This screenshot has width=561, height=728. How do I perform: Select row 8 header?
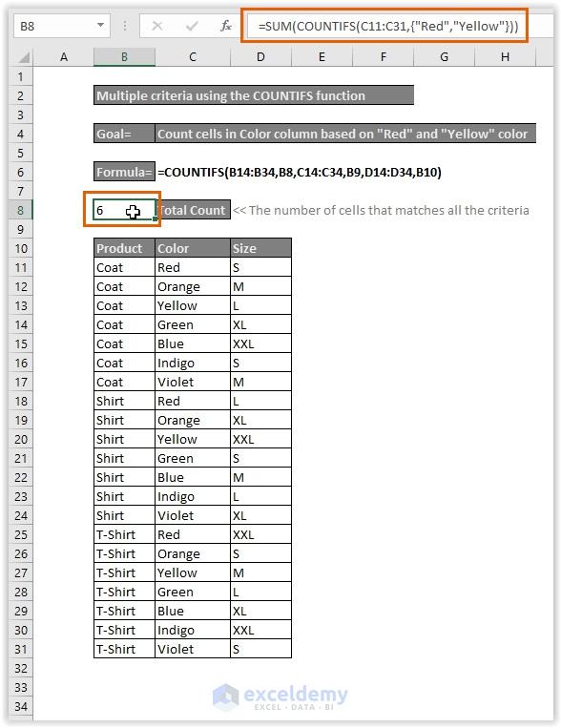coord(20,210)
